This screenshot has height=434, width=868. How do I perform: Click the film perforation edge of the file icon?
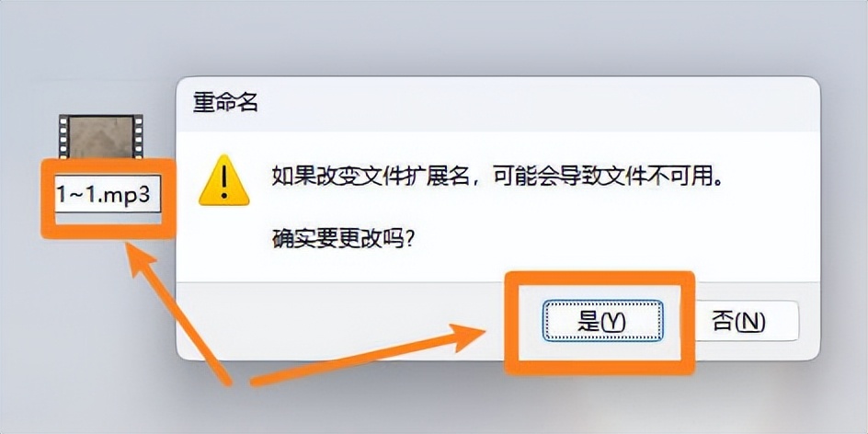point(63,137)
